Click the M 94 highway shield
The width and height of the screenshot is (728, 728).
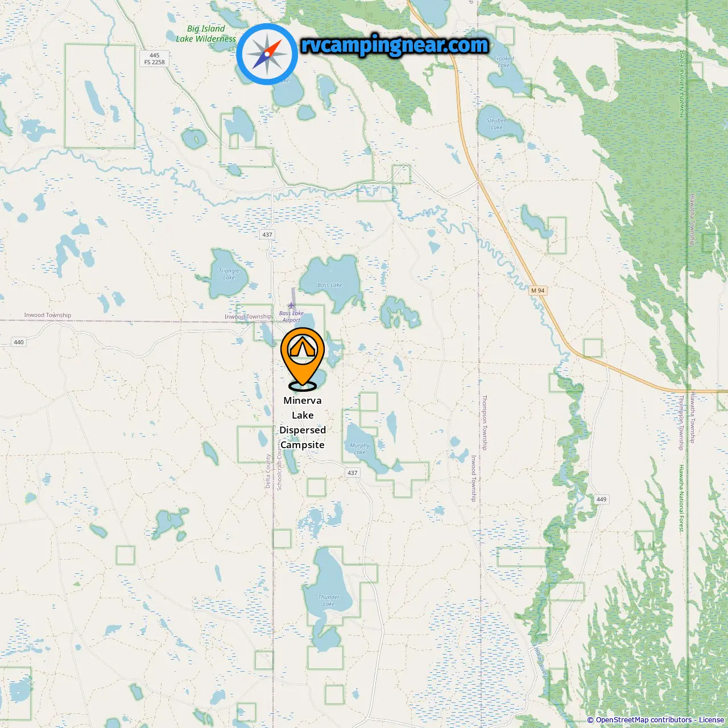click(537, 291)
